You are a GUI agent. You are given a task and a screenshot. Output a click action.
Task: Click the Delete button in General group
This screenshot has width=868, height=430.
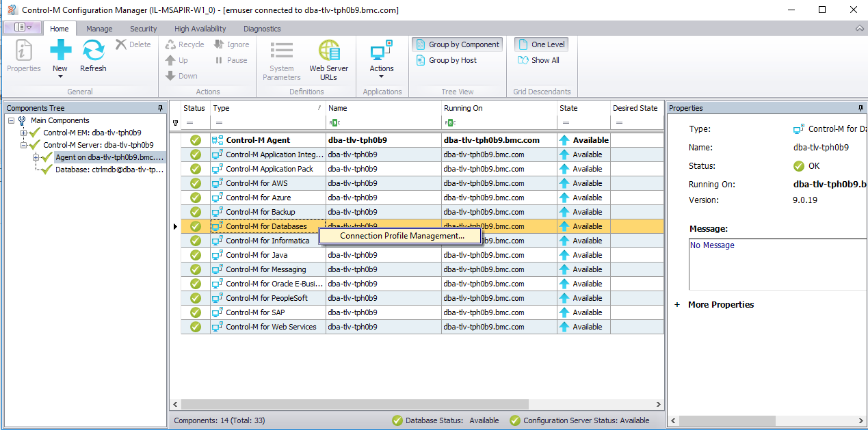coord(133,44)
